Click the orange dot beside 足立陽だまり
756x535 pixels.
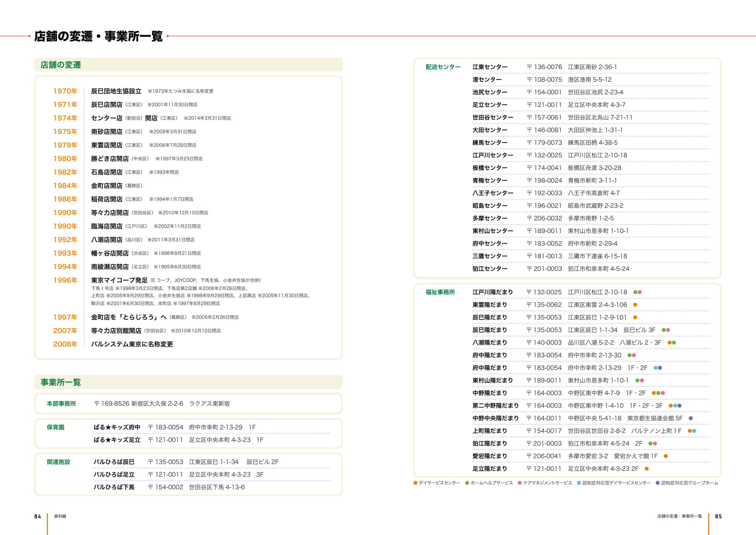[647, 468]
